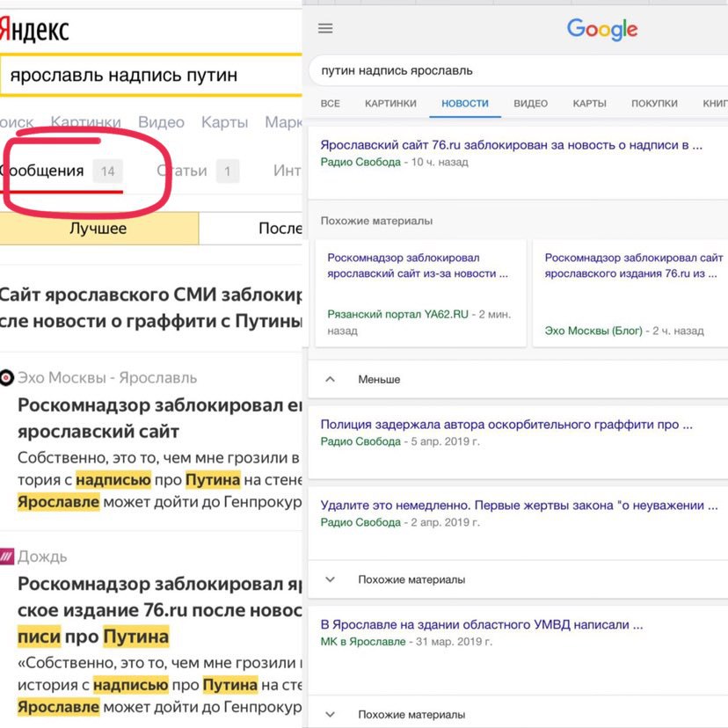Click '10 ч. назад' timestamp text

[x=440, y=162]
